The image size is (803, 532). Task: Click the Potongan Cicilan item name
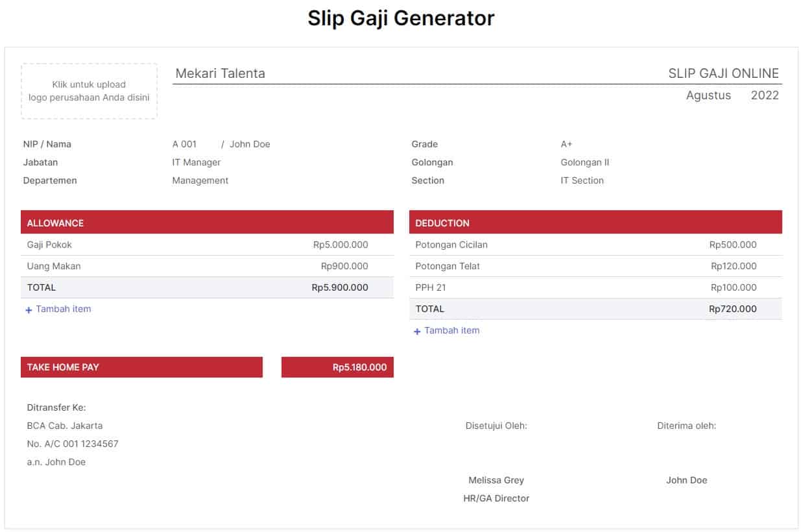coord(451,245)
